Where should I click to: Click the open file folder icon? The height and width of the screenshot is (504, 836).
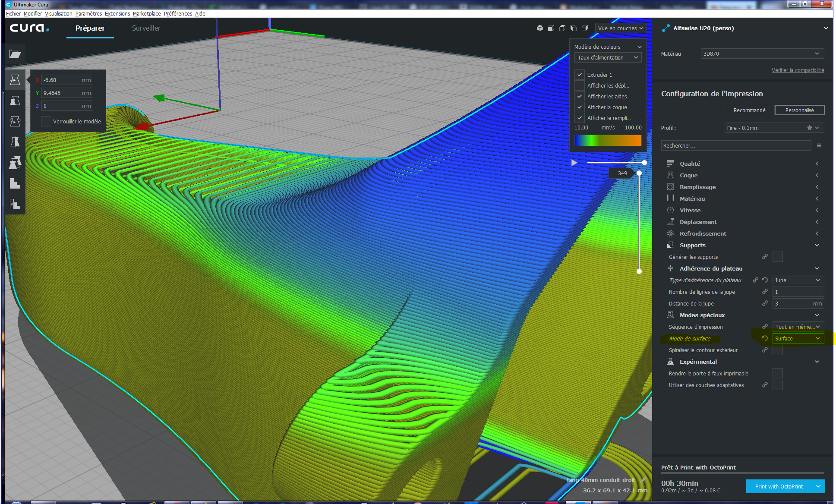pyautogui.click(x=15, y=54)
